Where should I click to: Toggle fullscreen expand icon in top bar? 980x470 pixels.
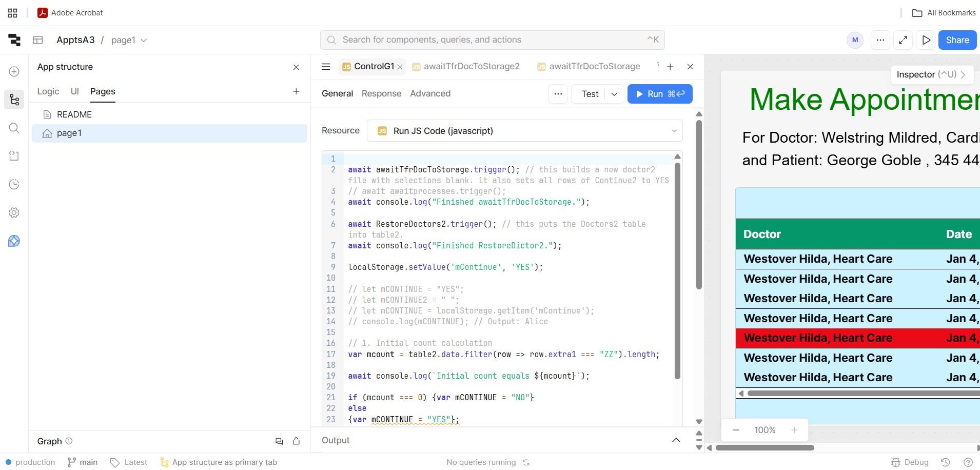pyautogui.click(x=903, y=40)
